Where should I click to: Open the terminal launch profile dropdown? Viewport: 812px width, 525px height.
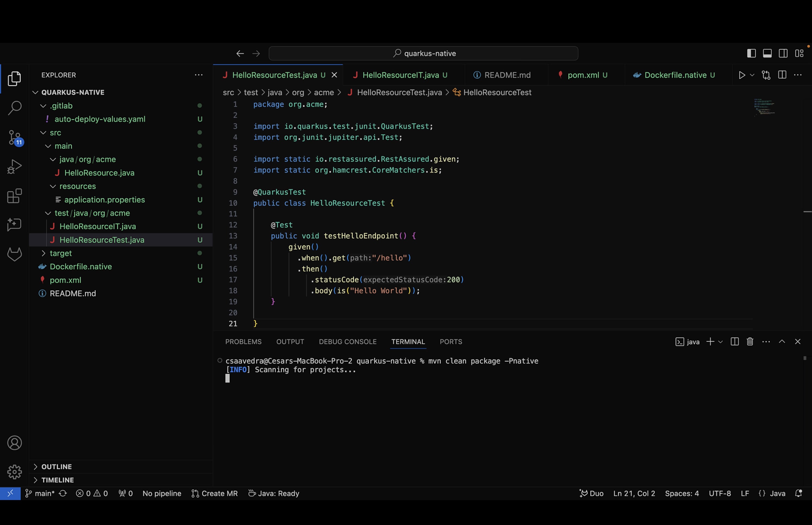(720, 341)
